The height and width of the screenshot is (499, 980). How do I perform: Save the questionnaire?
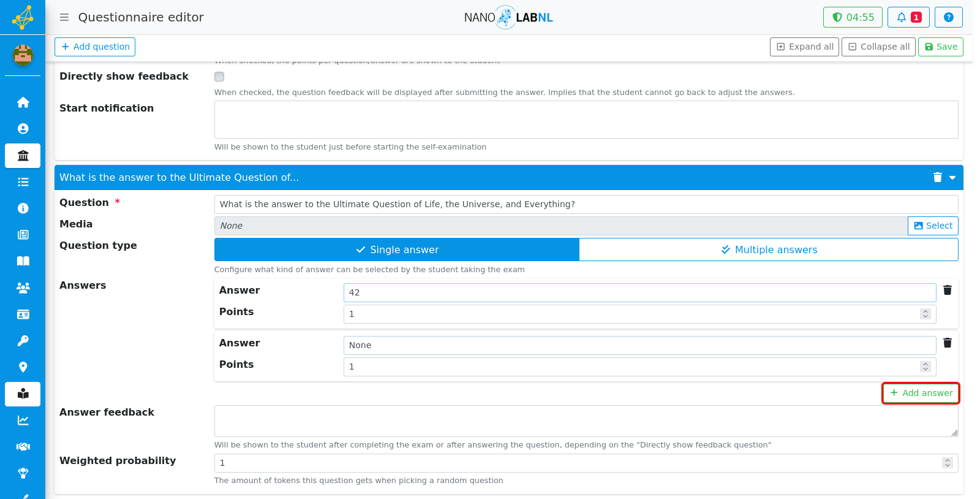(x=941, y=47)
